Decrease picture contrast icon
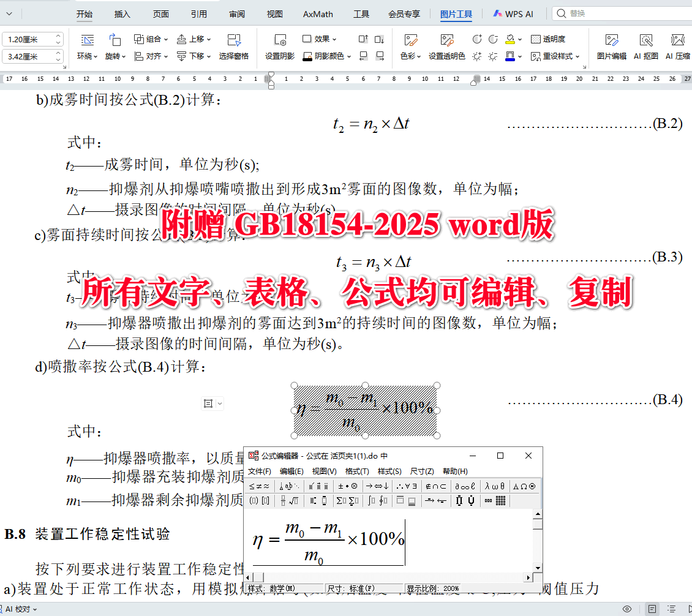The width and height of the screenshot is (692, 616). 492,39
